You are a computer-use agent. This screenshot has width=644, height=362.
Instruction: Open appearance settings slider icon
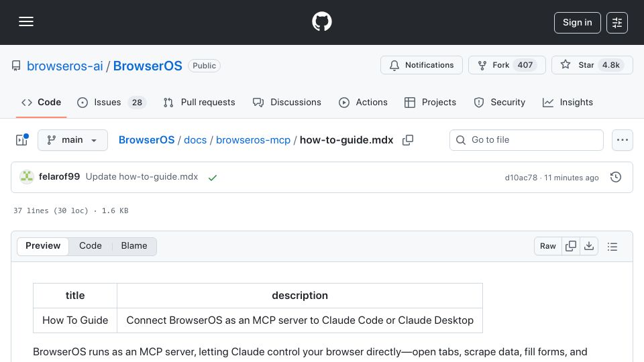click(x=617, y=23)
